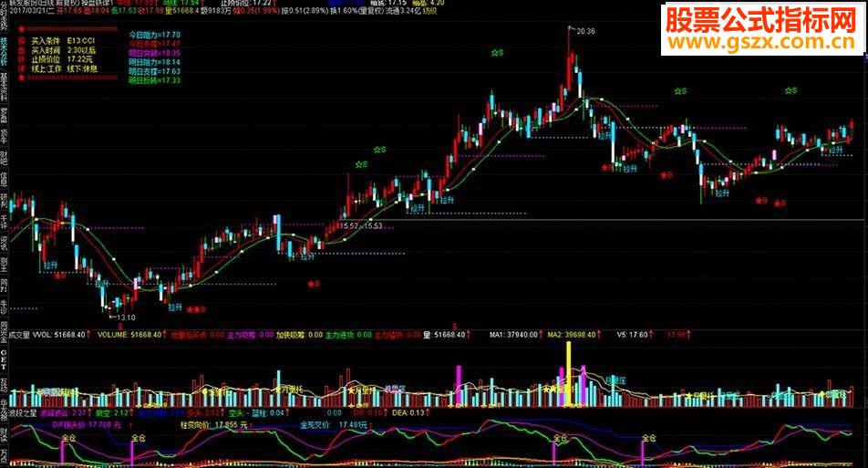868x468 pixels.
Task: Click the MA1: 37940.00 value
Action: (x=513, y=335)
